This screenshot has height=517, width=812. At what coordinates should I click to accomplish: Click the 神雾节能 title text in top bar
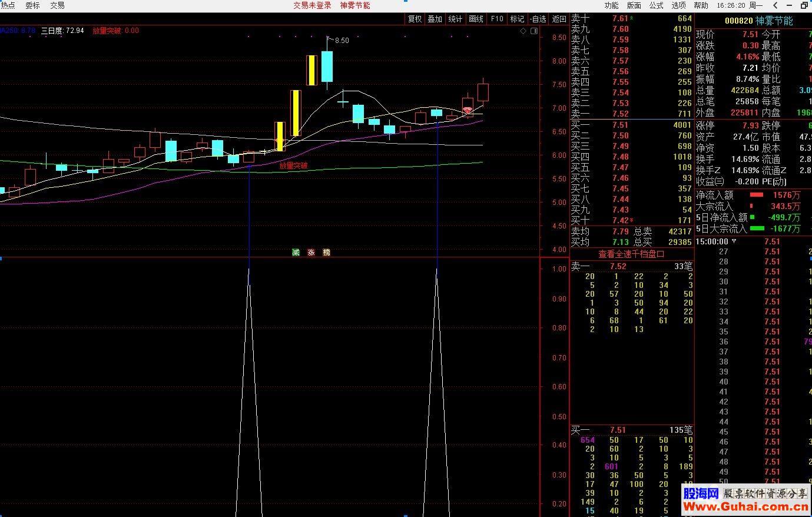355,5
